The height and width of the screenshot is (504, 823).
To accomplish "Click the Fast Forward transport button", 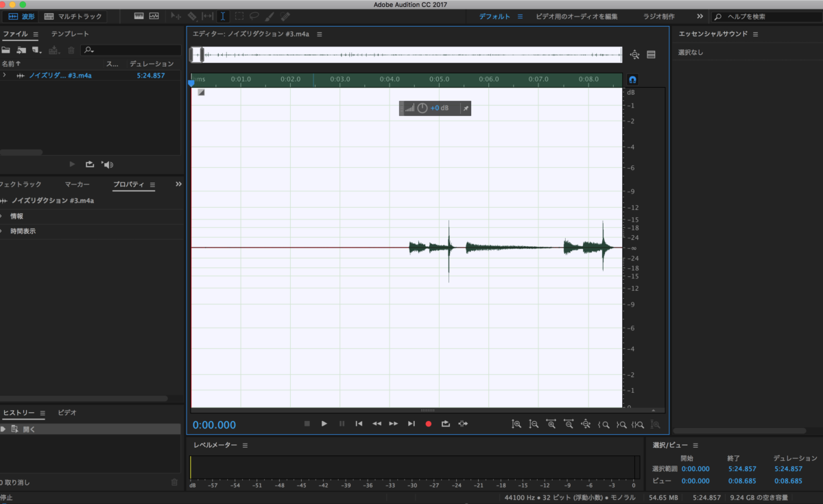I will pos(394,424).
